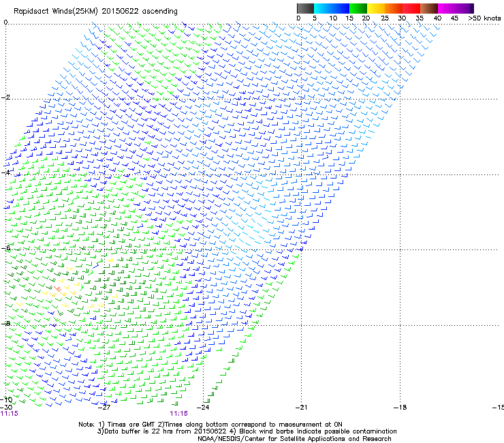
Task: Click the longitude axis label '-18'
Action: 400,408
